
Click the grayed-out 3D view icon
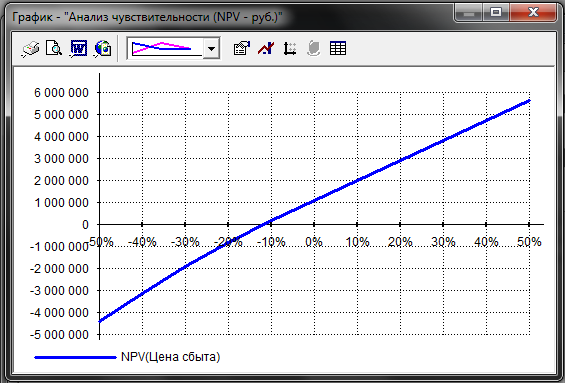313,48
